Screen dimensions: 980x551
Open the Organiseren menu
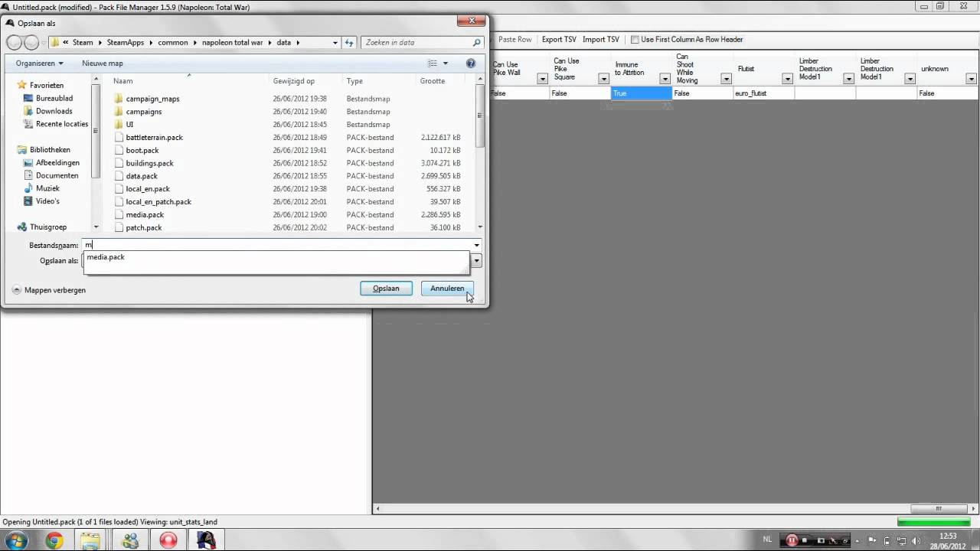pyautogui.click(x=40, y=64)
